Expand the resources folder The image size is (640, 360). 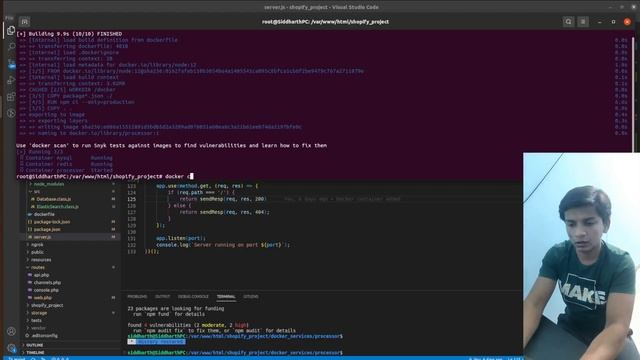pos(41,260)
